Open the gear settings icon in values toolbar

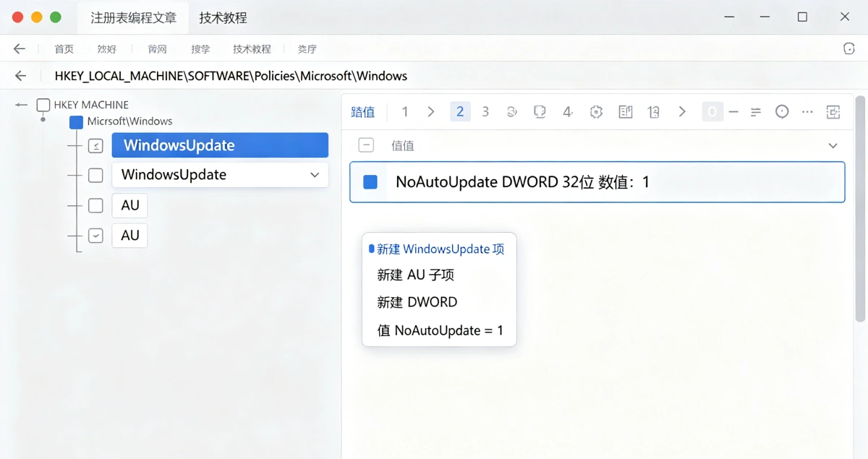(x=596, y=111)
